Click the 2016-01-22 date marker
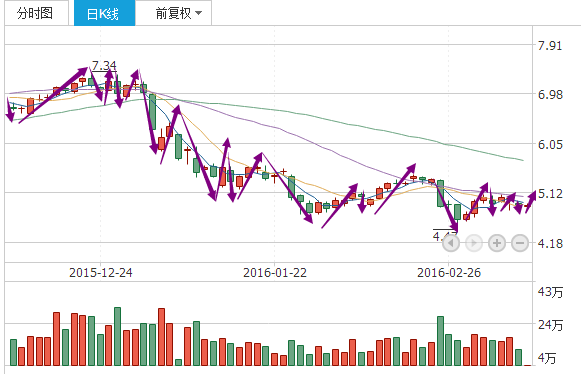Screen dimensions: 581x374 [x=275, y=273]
